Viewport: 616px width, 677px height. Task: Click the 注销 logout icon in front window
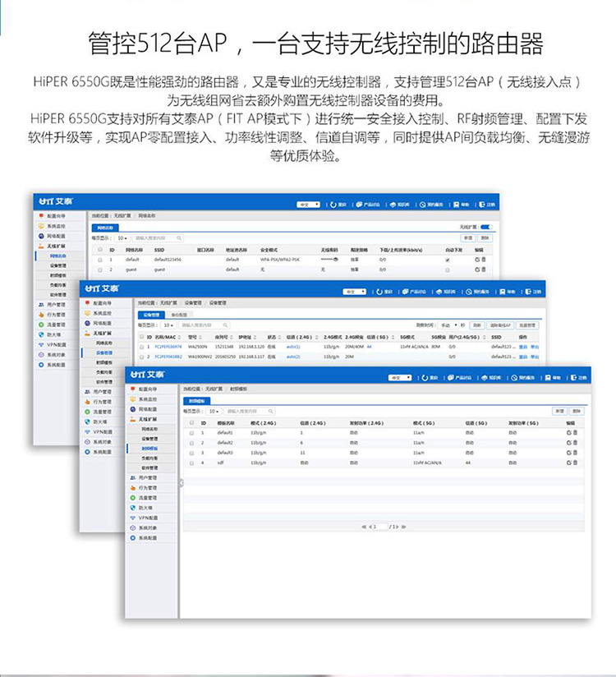575,377
